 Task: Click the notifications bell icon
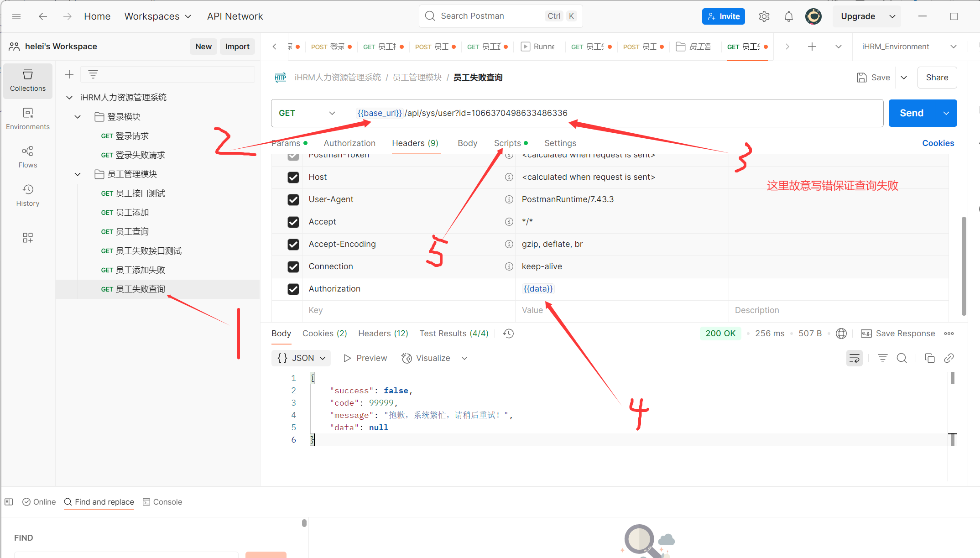788,16
